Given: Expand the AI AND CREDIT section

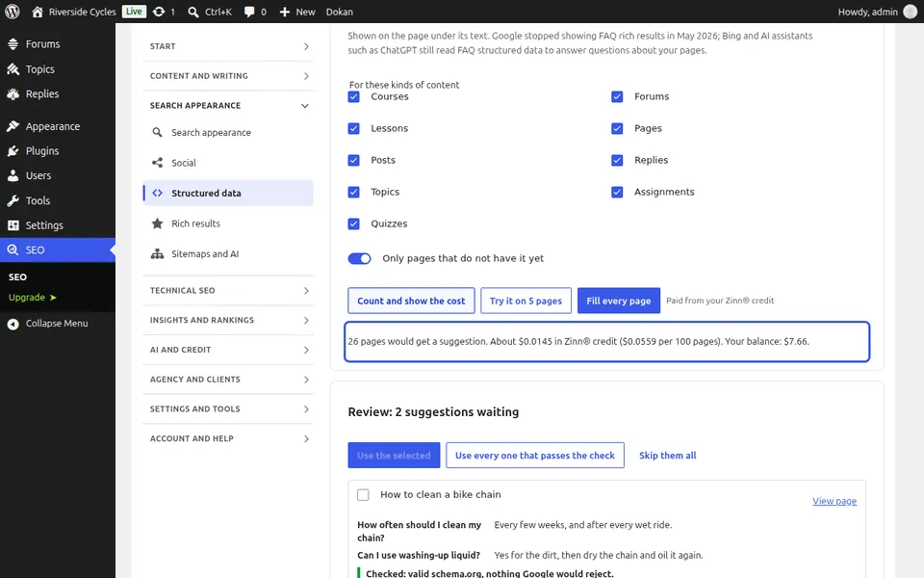Looking at the screenshot, I should 228,350.
